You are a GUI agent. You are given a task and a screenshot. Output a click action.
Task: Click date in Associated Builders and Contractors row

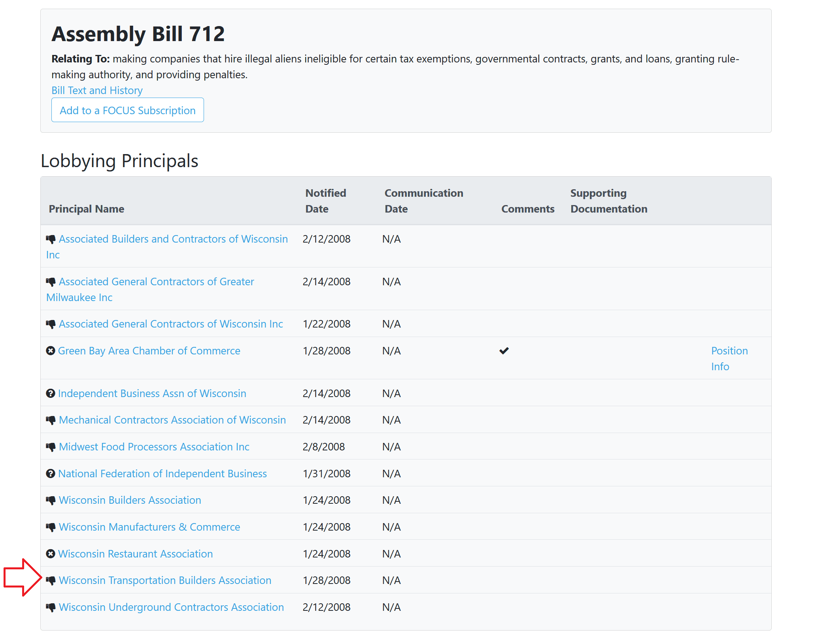pos(327,239)
